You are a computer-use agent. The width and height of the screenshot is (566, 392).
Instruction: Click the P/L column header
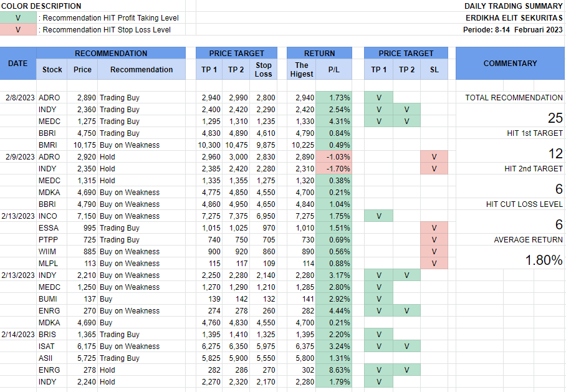(333, 69)
